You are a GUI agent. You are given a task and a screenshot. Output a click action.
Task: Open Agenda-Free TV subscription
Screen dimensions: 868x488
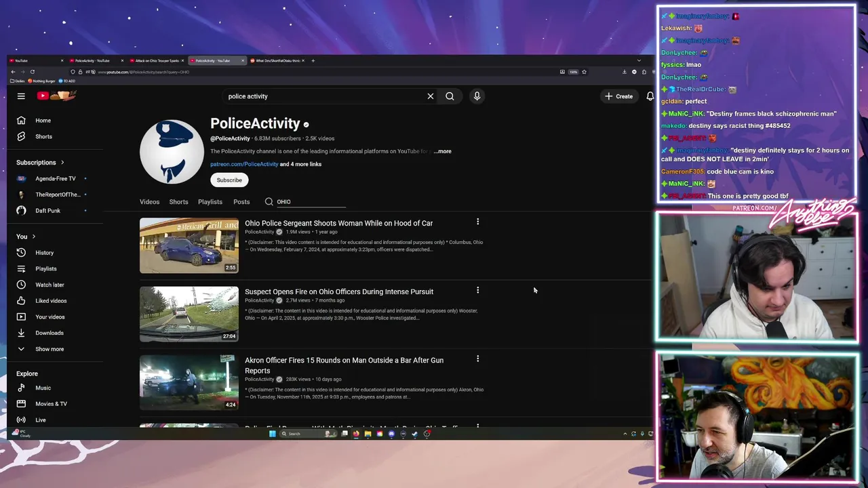(x=55, y=178)
